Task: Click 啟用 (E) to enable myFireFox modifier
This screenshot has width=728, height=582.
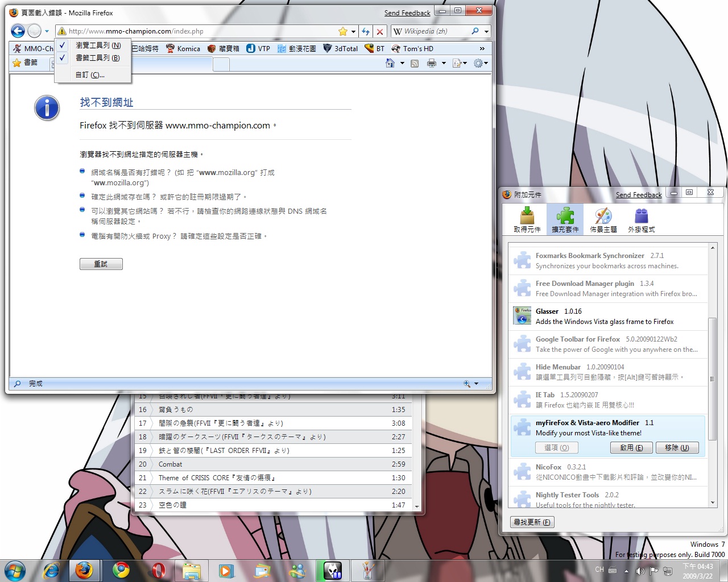Action: (631, 447)
